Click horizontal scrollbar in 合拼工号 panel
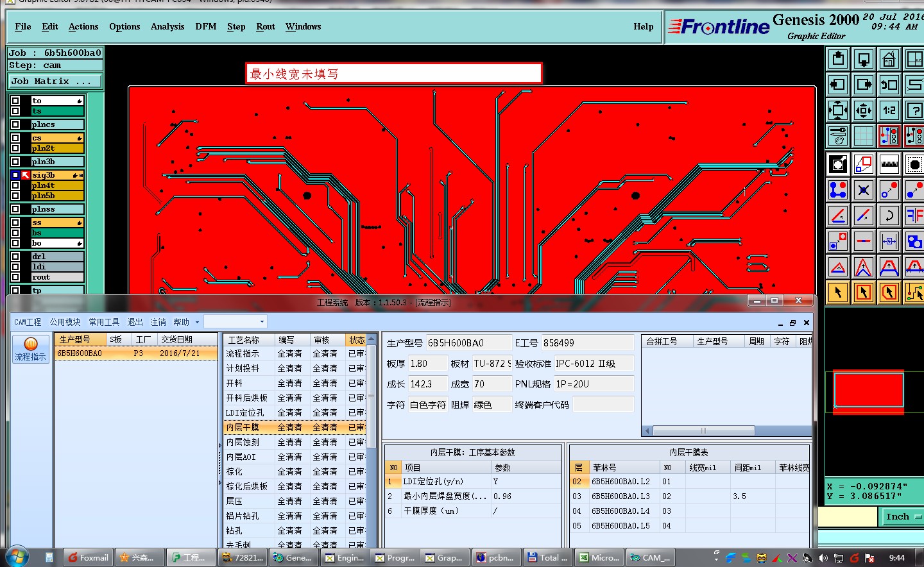The width and height of the screenshot is (924, 567). pos(703,430)
